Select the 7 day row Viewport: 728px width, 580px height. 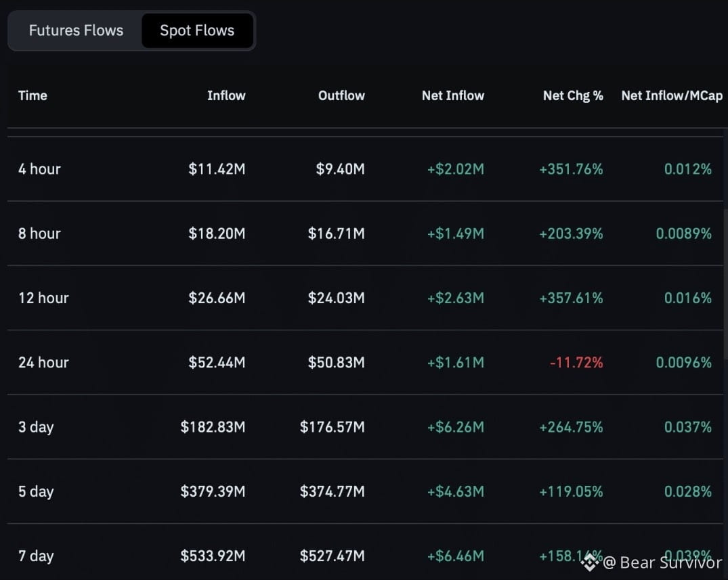[365, 552]
